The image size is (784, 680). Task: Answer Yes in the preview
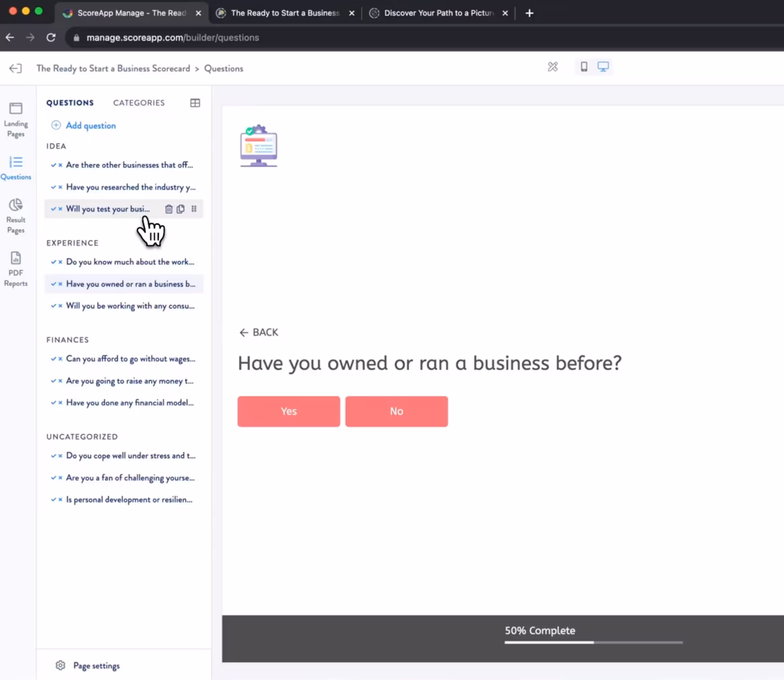pyautogui.click(x=289, y=411)
